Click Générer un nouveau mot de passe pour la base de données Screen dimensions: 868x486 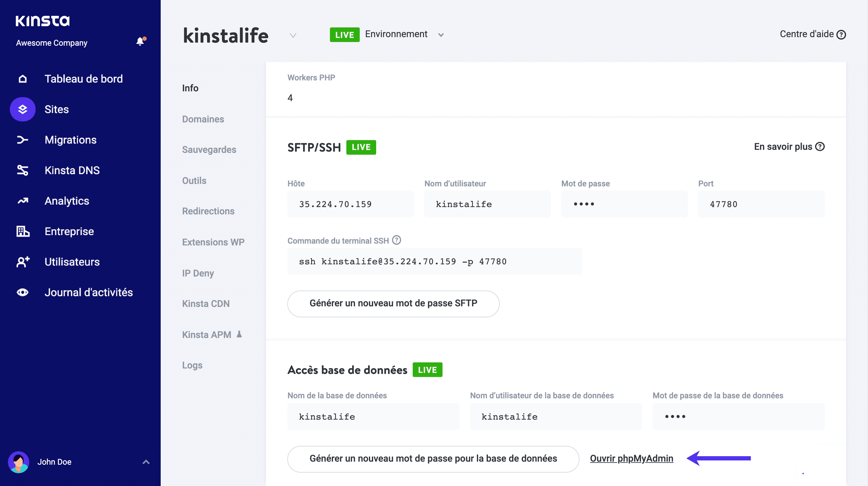coord(433,459)
